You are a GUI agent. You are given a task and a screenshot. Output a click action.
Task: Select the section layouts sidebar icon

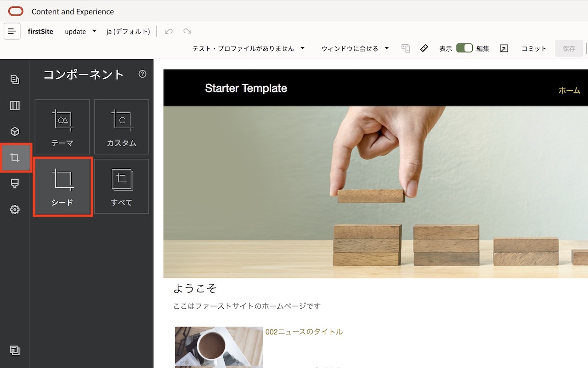coord(15,105)
